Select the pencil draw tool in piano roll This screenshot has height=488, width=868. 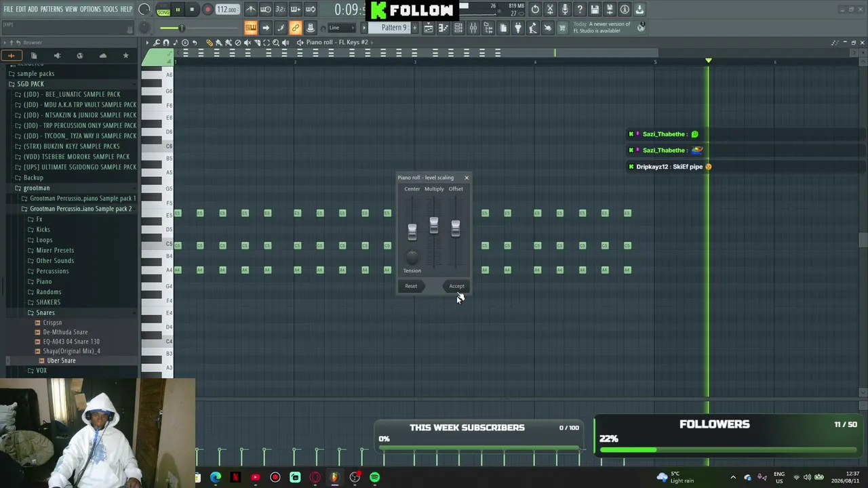point(210,43)
